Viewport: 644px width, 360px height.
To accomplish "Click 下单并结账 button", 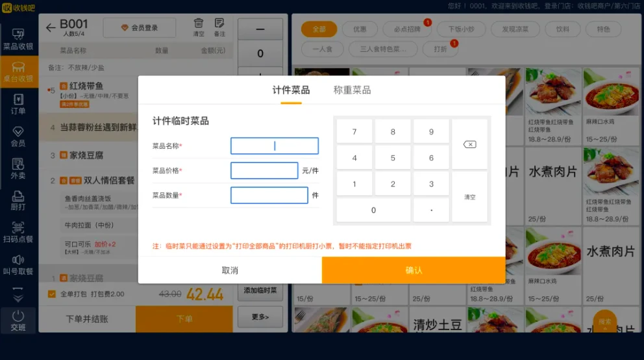I will [x=87, y=319].
